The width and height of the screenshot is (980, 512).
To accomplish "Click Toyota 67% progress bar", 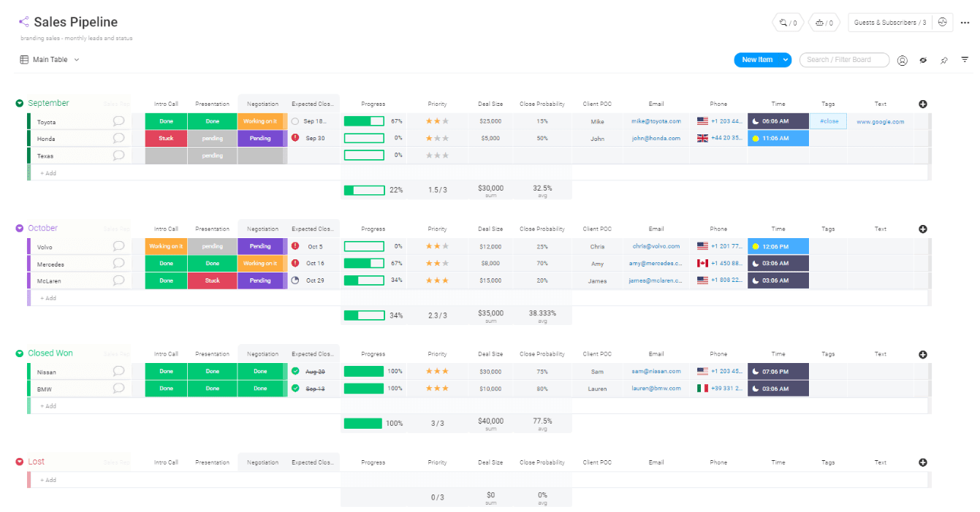I will point(364,121).
